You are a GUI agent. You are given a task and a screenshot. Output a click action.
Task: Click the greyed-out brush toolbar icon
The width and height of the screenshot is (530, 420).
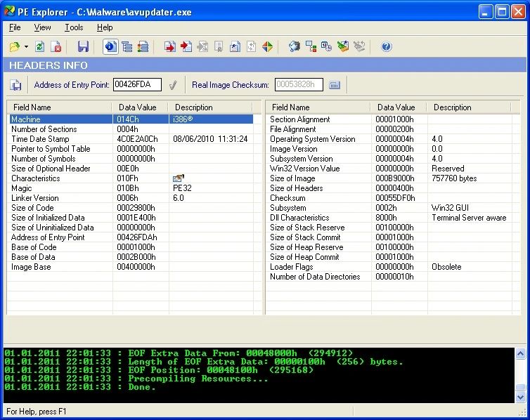point(359,46)
